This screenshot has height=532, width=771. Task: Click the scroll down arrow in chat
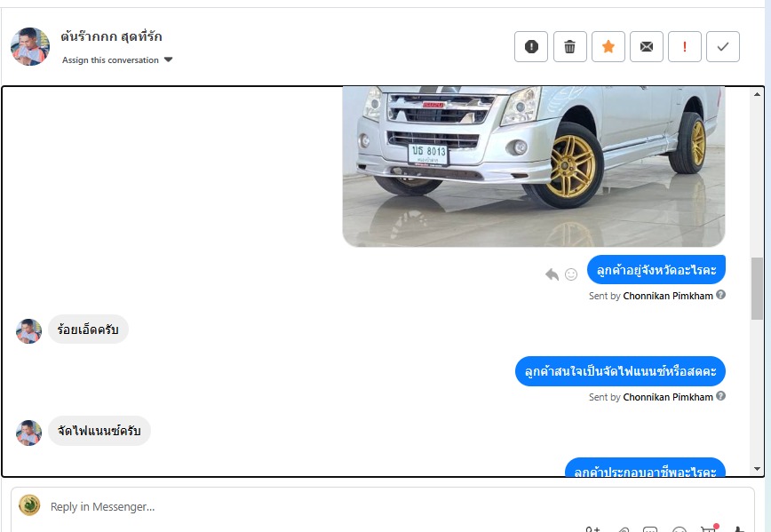point(757,469)
